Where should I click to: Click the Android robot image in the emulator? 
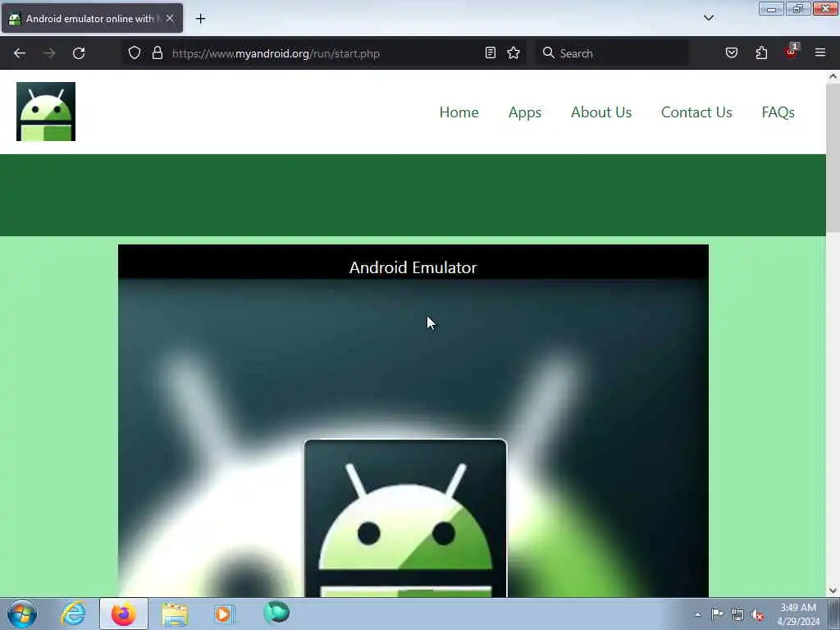(405, 518)
